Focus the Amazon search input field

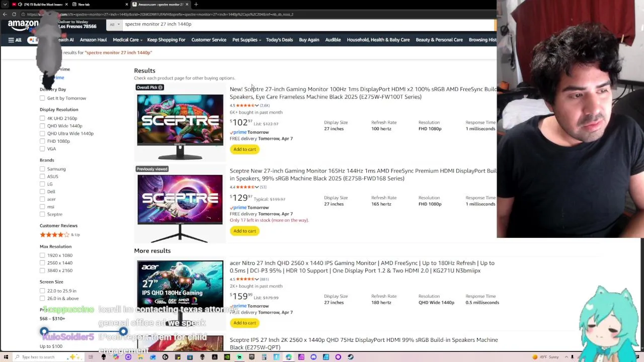coord(308,24)
